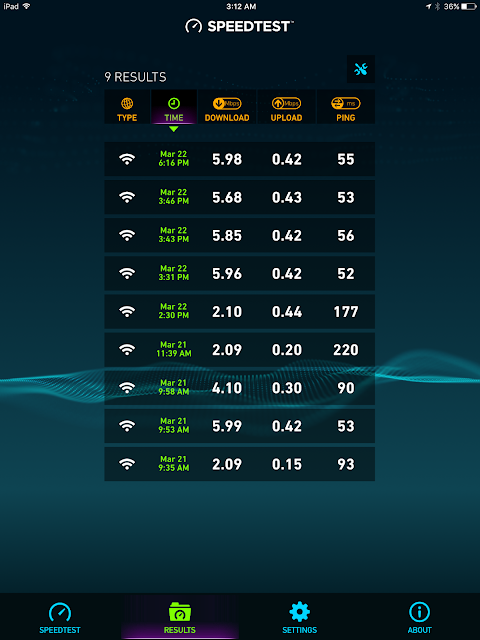Tap the Bluetooth icon in status bar

[x=437, y=7]
